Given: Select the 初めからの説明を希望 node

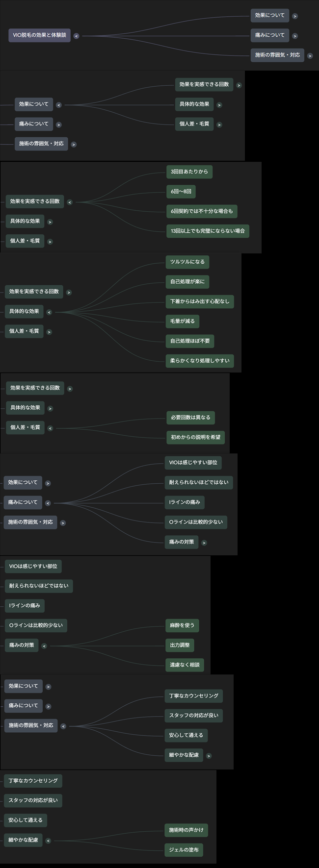Looking at the screenshot, I should (195, 437).
